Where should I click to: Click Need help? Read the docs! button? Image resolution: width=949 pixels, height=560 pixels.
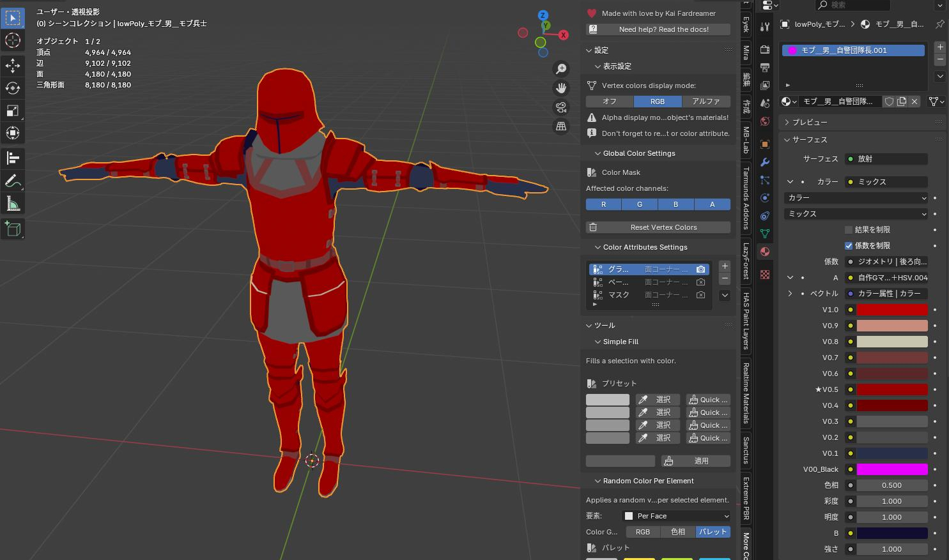point(658,29)
